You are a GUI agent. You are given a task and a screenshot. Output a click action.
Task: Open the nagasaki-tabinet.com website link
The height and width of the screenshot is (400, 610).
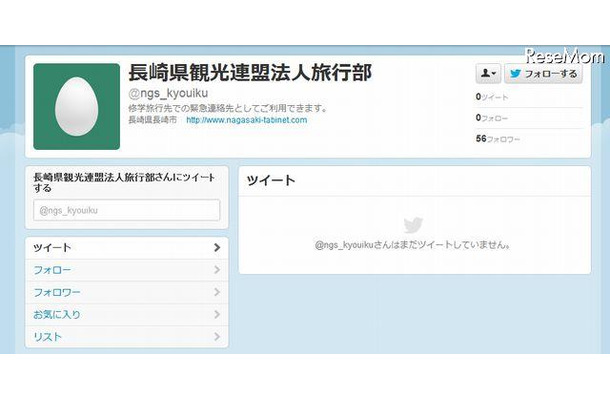point(247,120)
